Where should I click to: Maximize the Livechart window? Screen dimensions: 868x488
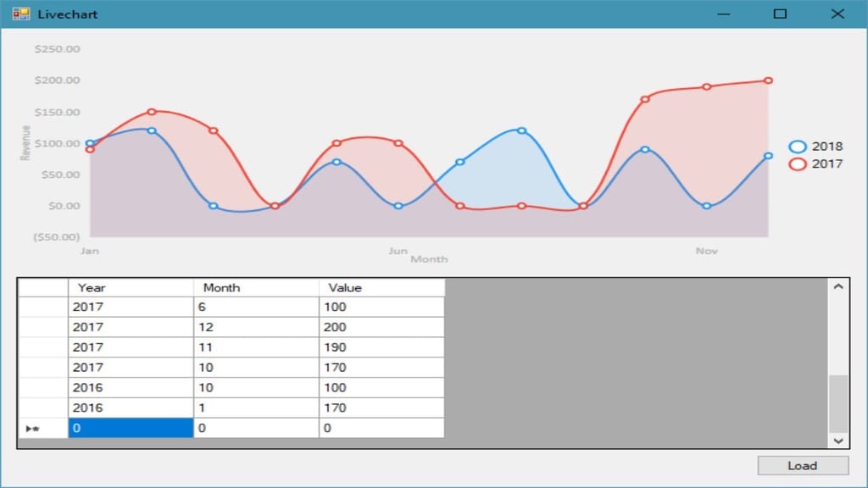click(780, 14)
